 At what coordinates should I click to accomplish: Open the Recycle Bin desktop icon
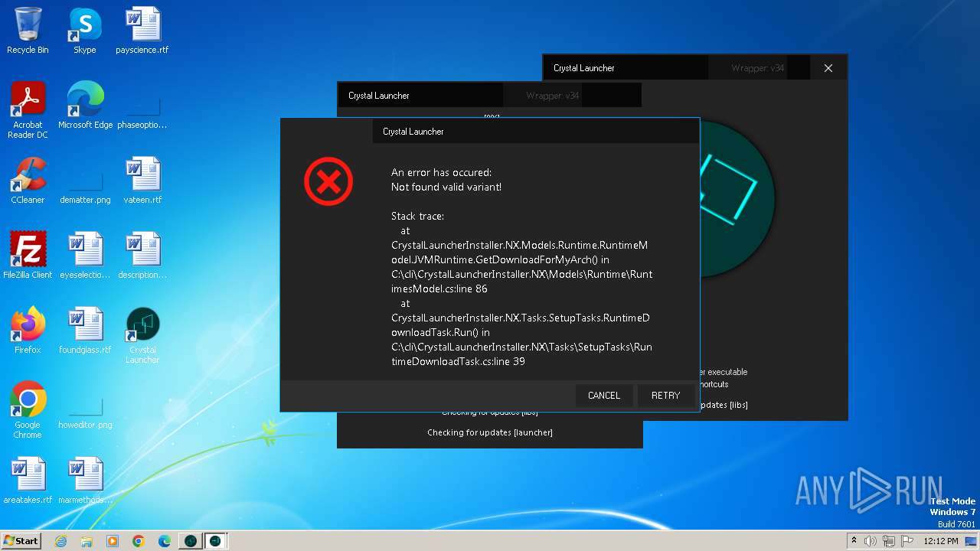[x=28, y=31]
